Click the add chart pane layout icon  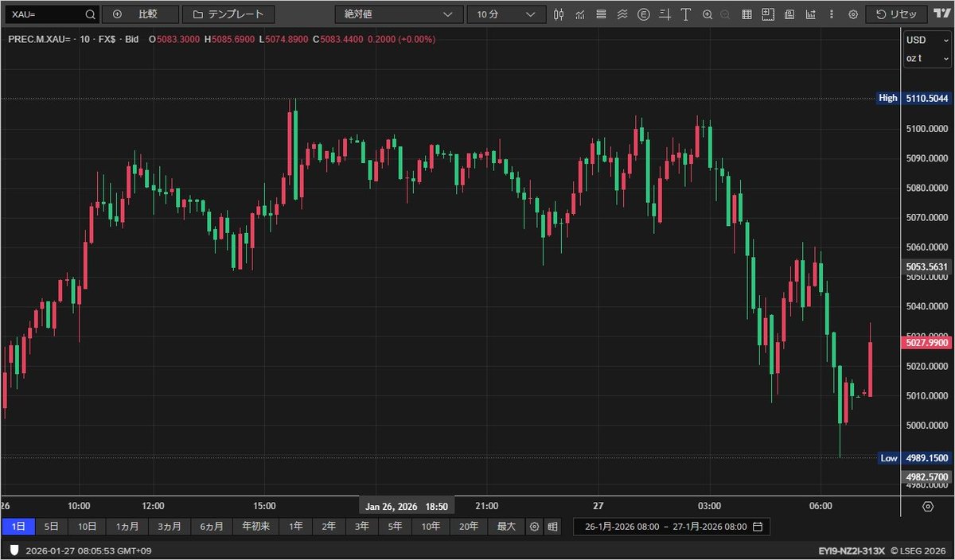tap(767, 14)
